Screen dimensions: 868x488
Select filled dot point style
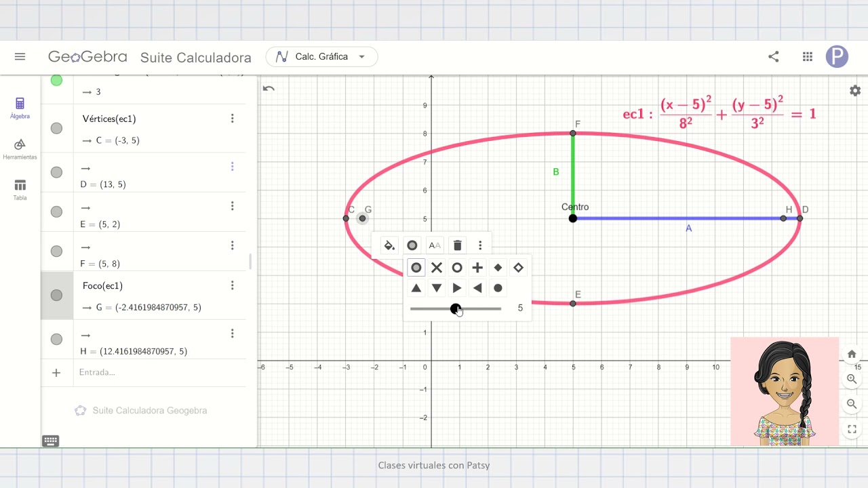[416, 268]
